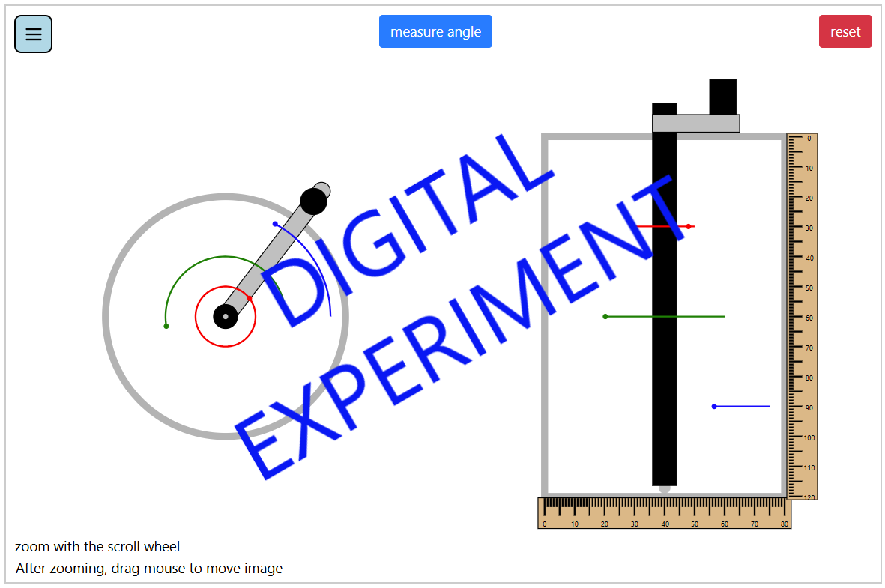The width and height of the screenshot is (885, 588).
Task: Click the red dot on the red circle
Action: pyautogui.click(x=250, y=298)
